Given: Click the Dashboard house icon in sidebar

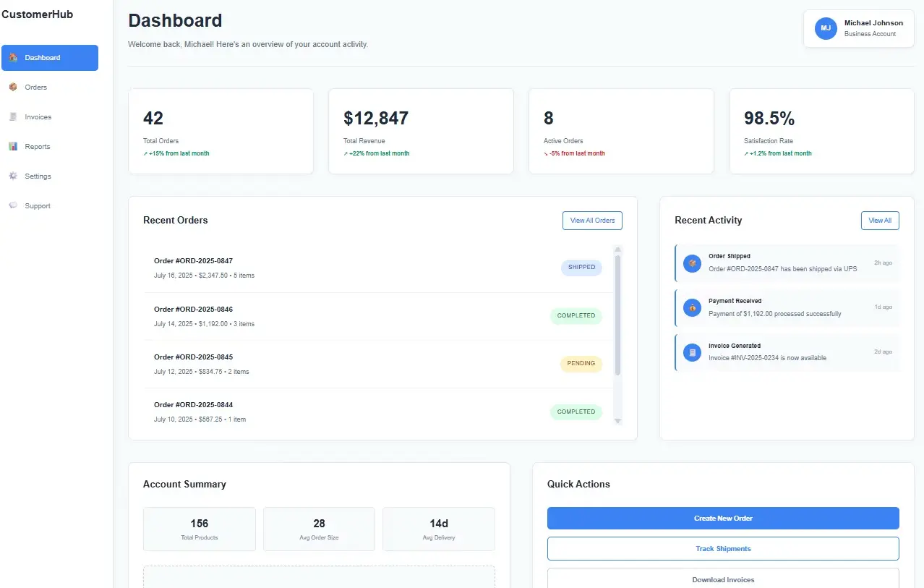Looking at the screenshot, I should pyautogui.click(x=13, y=58).
